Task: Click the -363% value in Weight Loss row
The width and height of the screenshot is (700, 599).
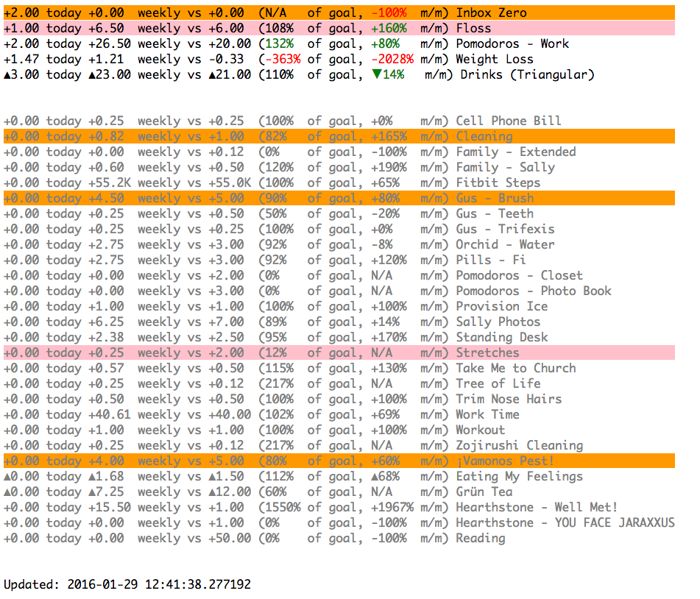Action: [283, 60]
